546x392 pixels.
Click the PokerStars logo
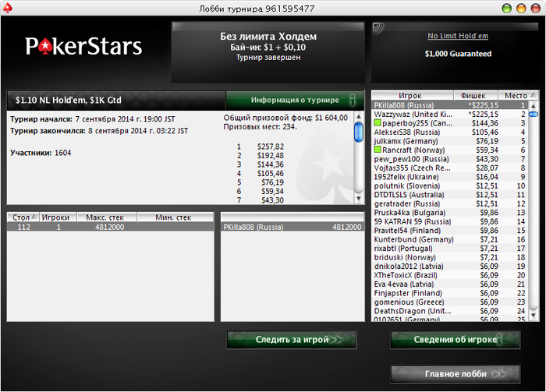[x=83, y=46]
